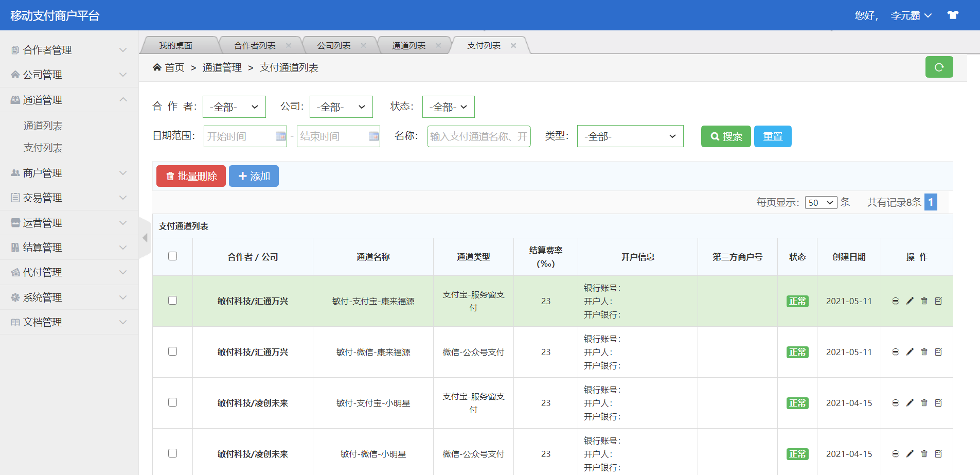
Task: Click the note-edit icon in the 敏付-微信-小明星 row
Action: (x=938, y=454)
